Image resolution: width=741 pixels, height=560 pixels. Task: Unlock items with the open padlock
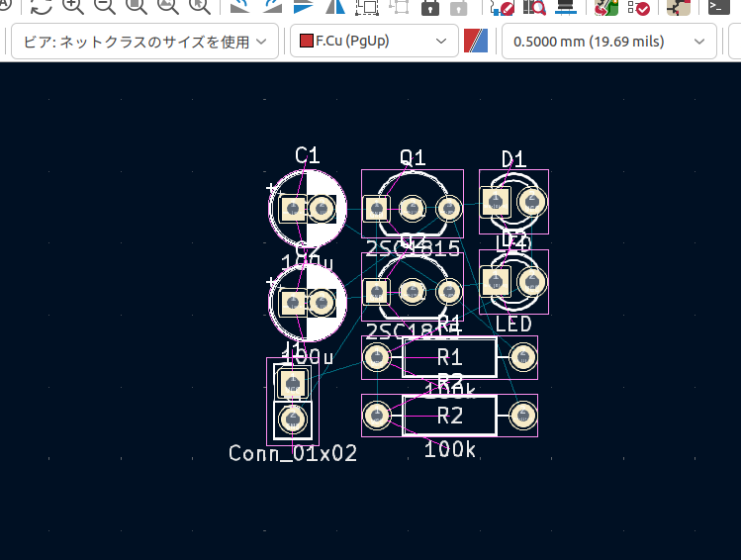coord(458,7)
